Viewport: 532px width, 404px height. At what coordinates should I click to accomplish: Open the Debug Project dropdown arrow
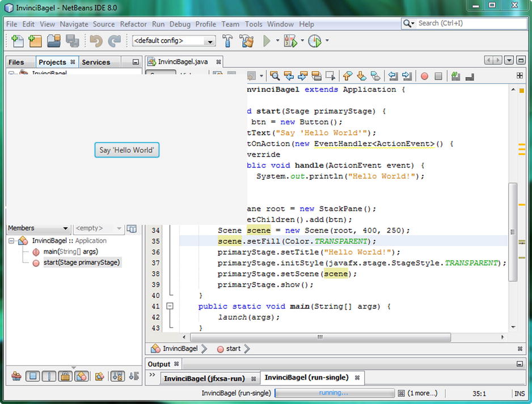click(x=302, y=41)
